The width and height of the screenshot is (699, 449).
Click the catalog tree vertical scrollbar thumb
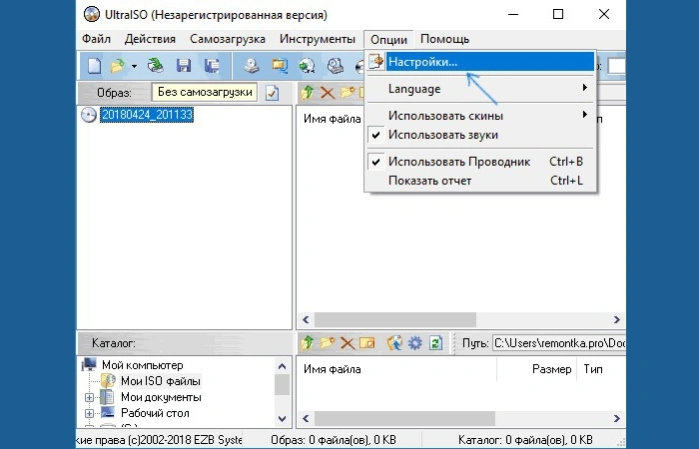click(282, 385)
